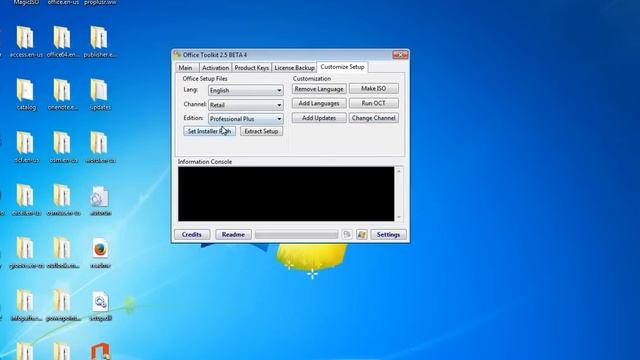Click the grayed Office button beside progress bar
The height and width of the screenshot is (360, 640).
[x=347, y=235]
